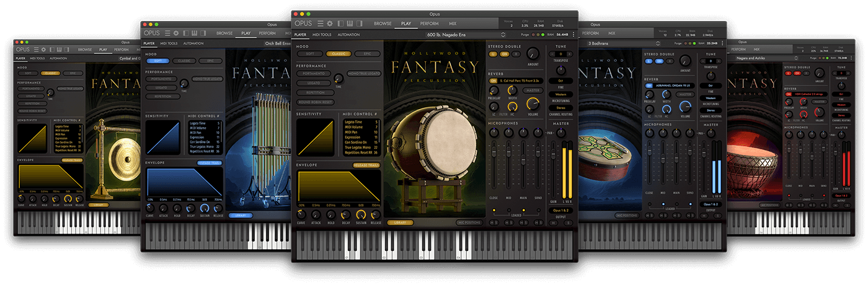
Task: Open the Stereo channel routing dropdown
Action: point(560,108)
